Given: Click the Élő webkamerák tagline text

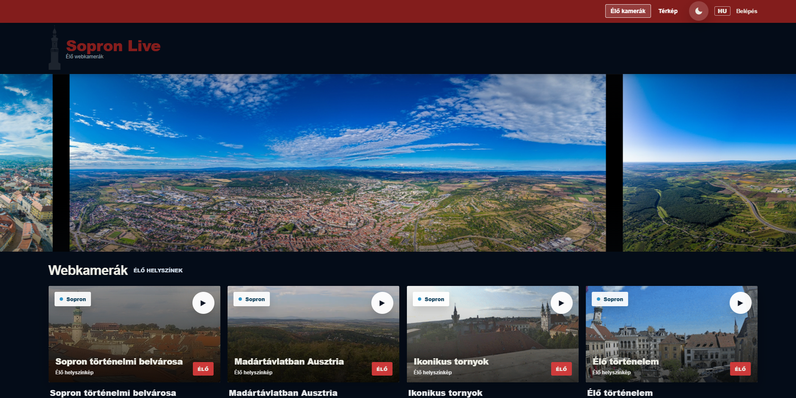Looking at the screenshot, I should [x=85, y=57].
